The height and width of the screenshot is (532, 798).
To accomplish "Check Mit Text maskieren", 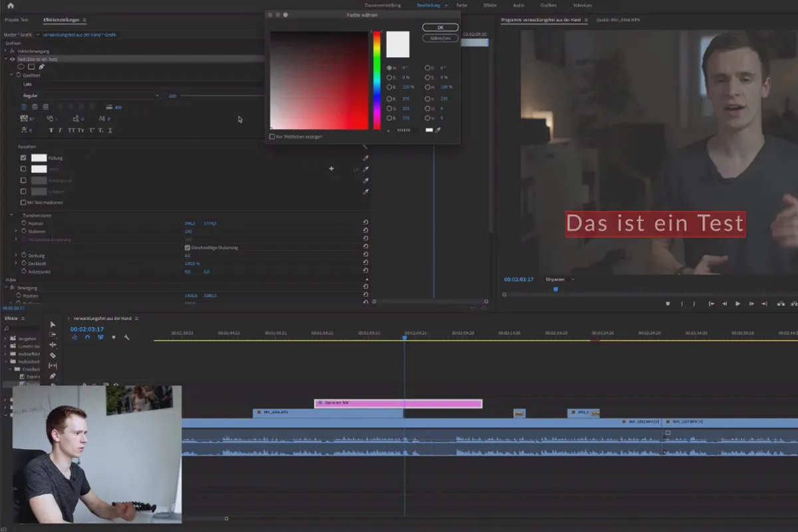I will [23, 202].
